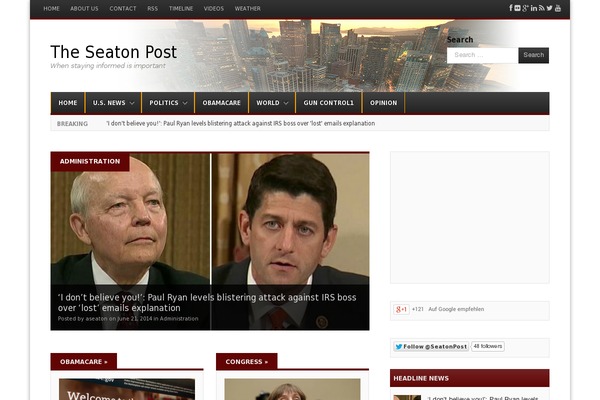Click the 48 followers count
The width and height of the screenshot is (600, 400).
[x=488, y=346]
